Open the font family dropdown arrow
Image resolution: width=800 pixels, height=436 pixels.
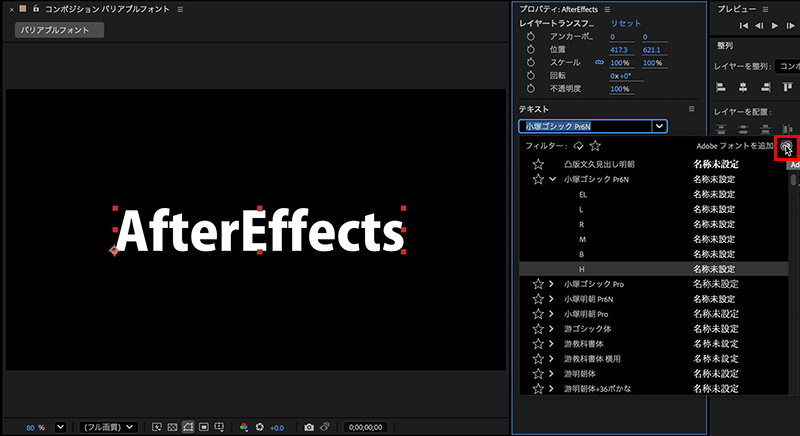[658, 126]
